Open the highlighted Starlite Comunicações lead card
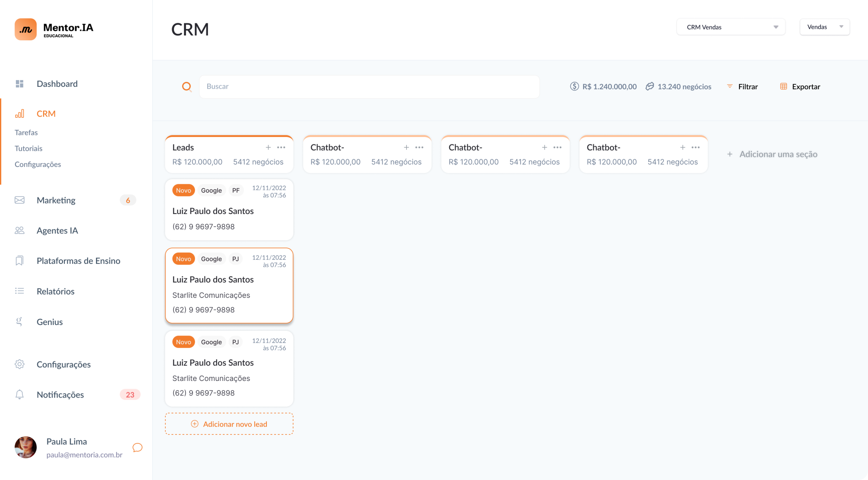 229,286
